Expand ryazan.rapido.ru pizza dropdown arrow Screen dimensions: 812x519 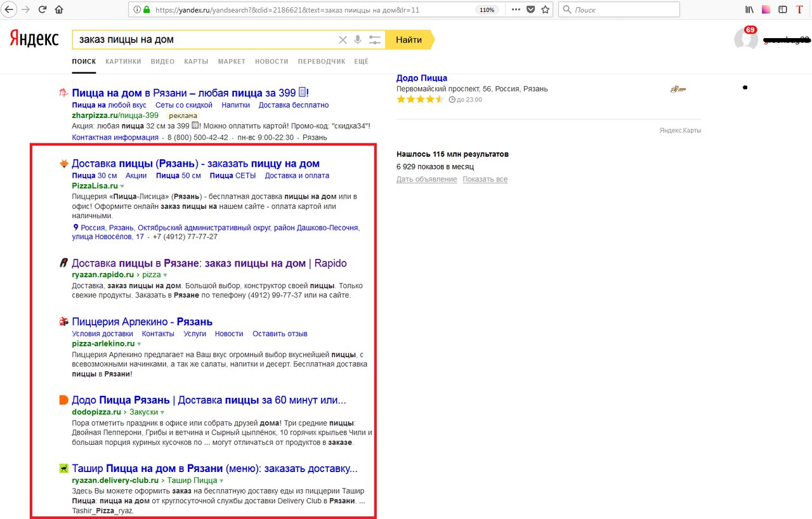click(x=165, y=275)
